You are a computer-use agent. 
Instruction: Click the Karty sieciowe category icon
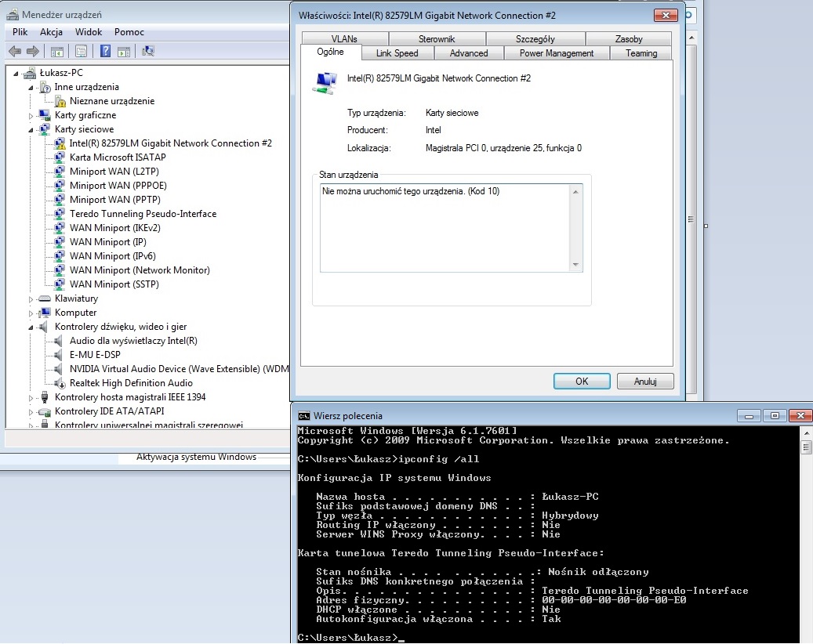coord(45,129)
